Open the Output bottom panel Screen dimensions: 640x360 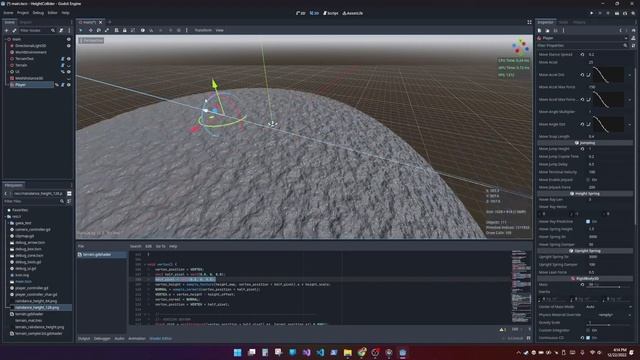(84, 338)
